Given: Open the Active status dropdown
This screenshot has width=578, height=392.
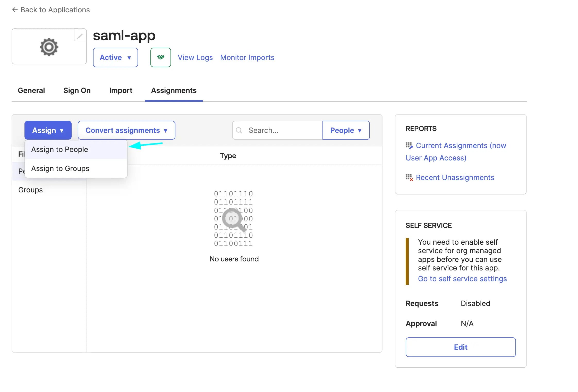Looking at the screenshot, I should pos(115,57).
